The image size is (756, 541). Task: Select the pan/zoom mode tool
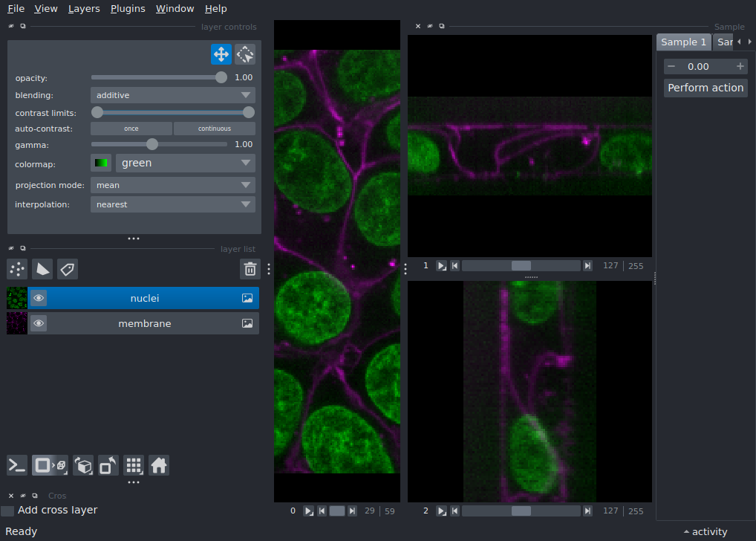coord(221,54)
